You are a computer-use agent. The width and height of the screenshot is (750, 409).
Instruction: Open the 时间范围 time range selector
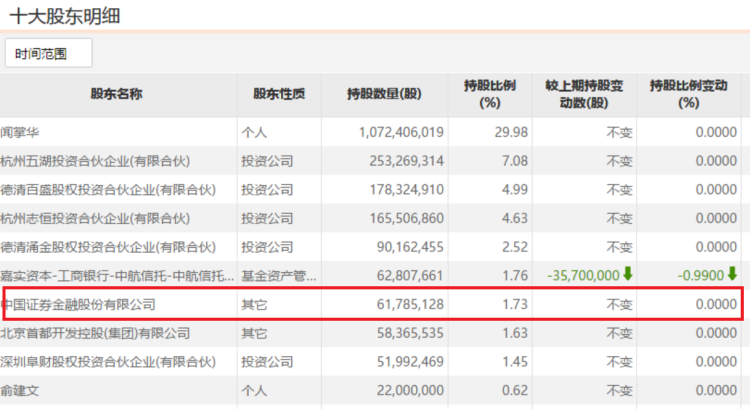(48, 53)
